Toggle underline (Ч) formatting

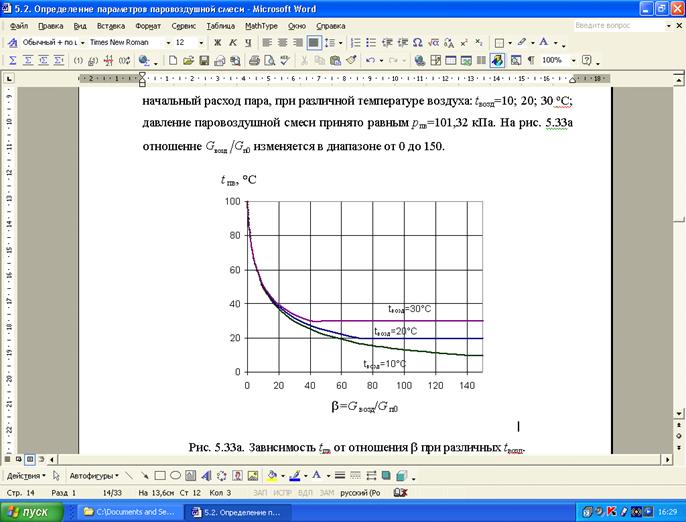pyautogui.click(x=248, y=42)
